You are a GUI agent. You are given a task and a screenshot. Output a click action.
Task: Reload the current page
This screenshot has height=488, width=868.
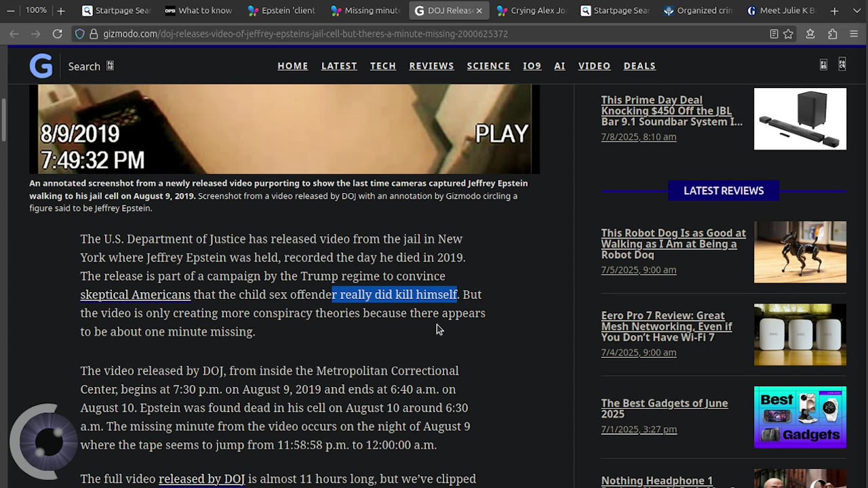click(58, 34)
